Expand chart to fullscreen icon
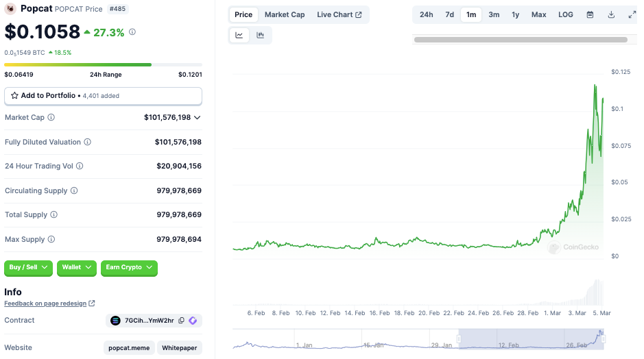Image resolution: width=644 pixels, height=359 pixels. click(x=632, y=15)
